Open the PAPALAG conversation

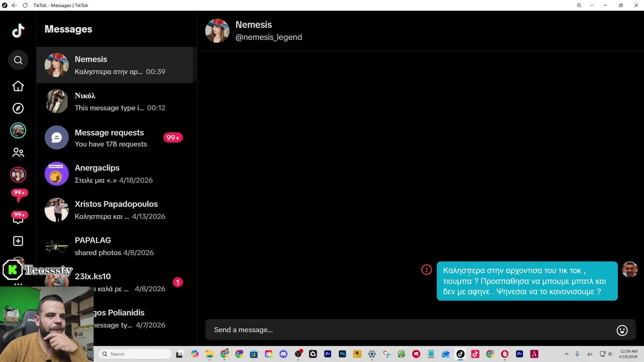click(x=115, y=246)
